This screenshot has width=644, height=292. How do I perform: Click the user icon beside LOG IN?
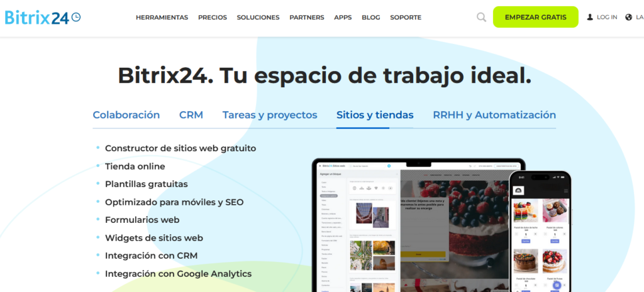[590, 17]
